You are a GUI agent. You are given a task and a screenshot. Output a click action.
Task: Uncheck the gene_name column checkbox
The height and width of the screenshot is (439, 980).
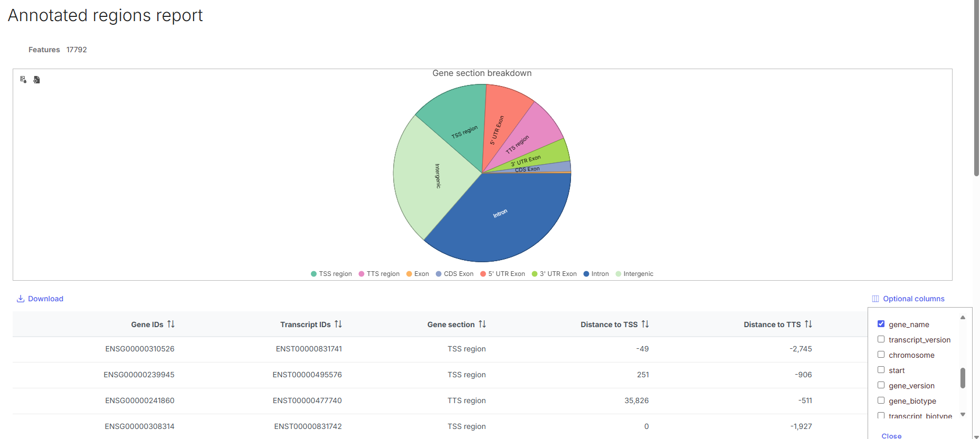(881, 324)
